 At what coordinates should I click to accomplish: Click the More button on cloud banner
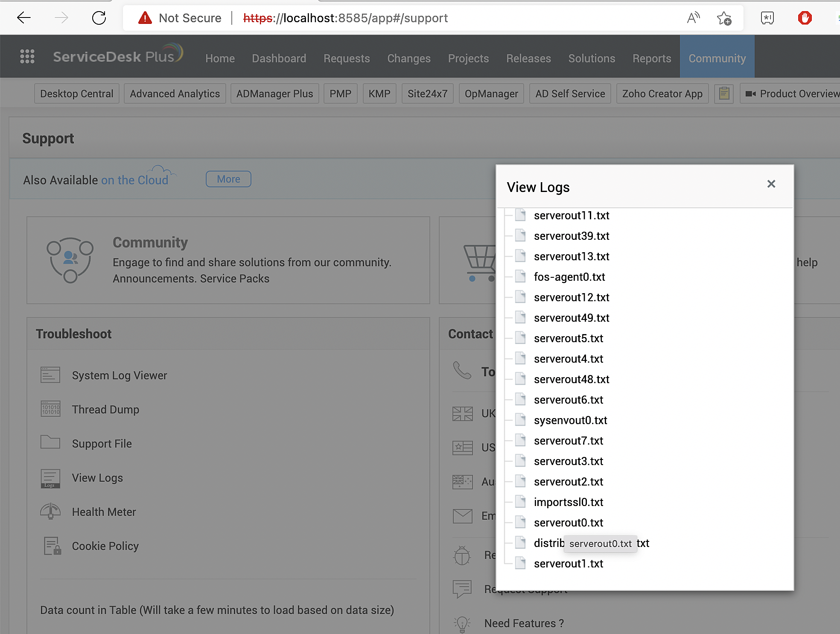point(227,178)
